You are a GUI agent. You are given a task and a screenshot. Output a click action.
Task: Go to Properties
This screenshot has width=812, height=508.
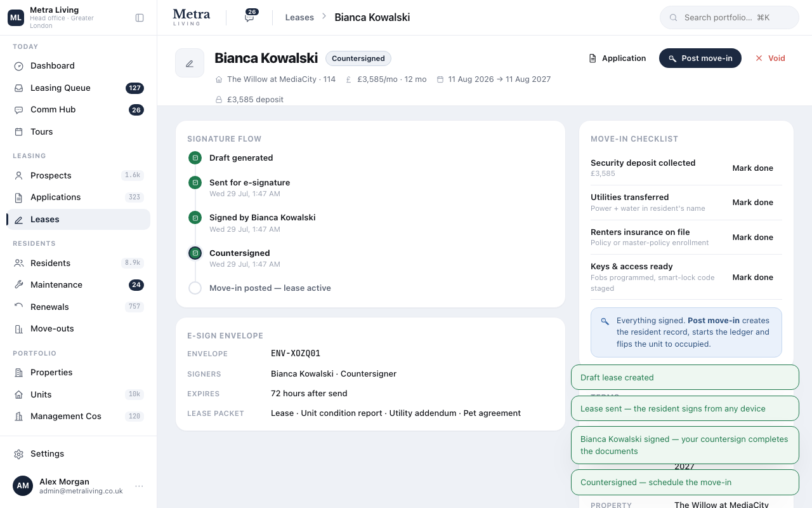[79, 373]
